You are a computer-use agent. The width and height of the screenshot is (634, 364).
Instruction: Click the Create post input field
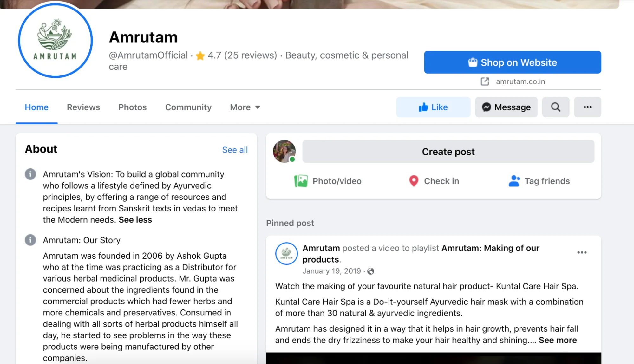point(448,151)
